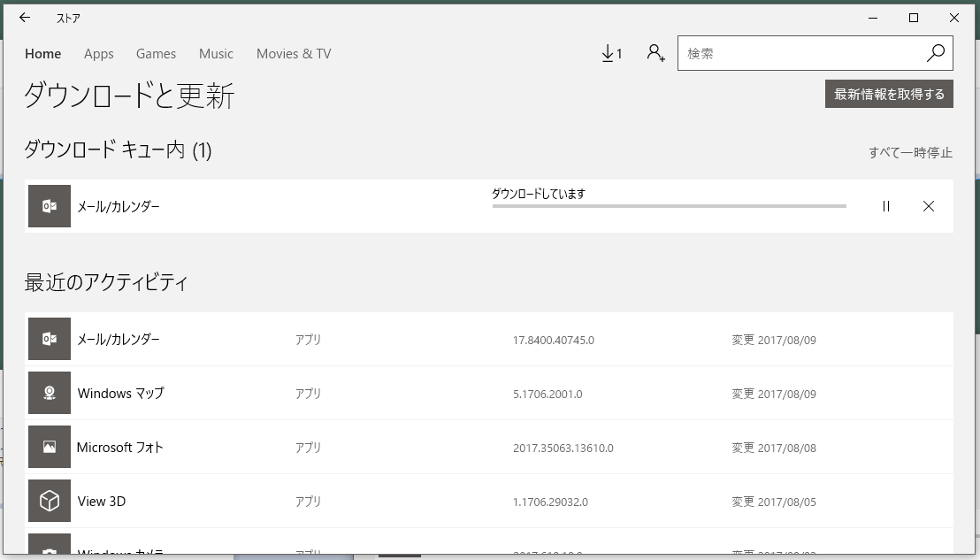Open the downloads indicator icon
980x560 pixels.
(612, 54)
